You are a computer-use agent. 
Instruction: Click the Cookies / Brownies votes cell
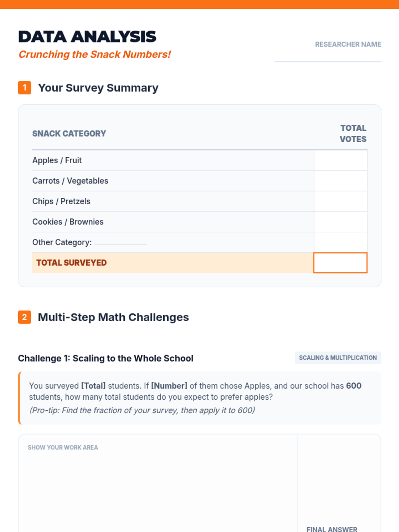340,222
